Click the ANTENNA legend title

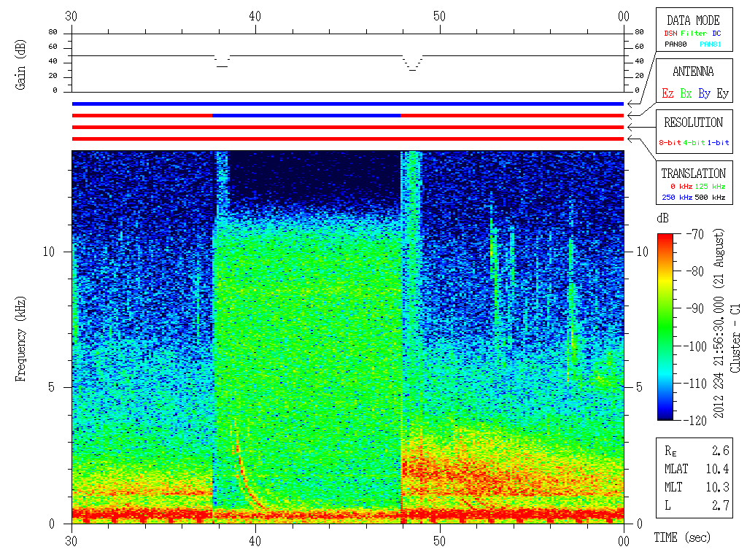pos(693,72)
